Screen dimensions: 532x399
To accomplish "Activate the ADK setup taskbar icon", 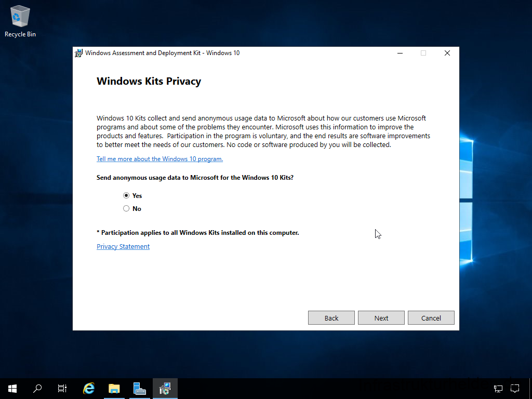I will pos(165,389).
